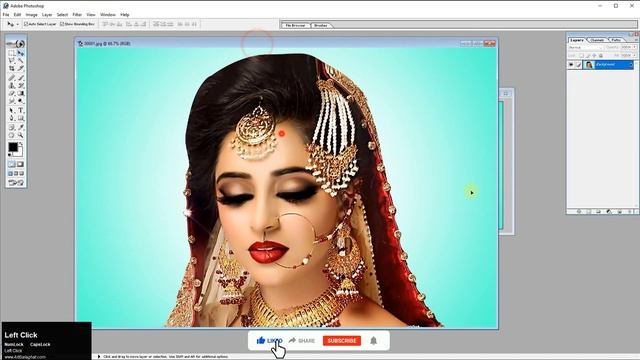This screenshot has height=360, width=640.
Task: Open the layer Fill slider arrow
Action: (x=634, y=55)
